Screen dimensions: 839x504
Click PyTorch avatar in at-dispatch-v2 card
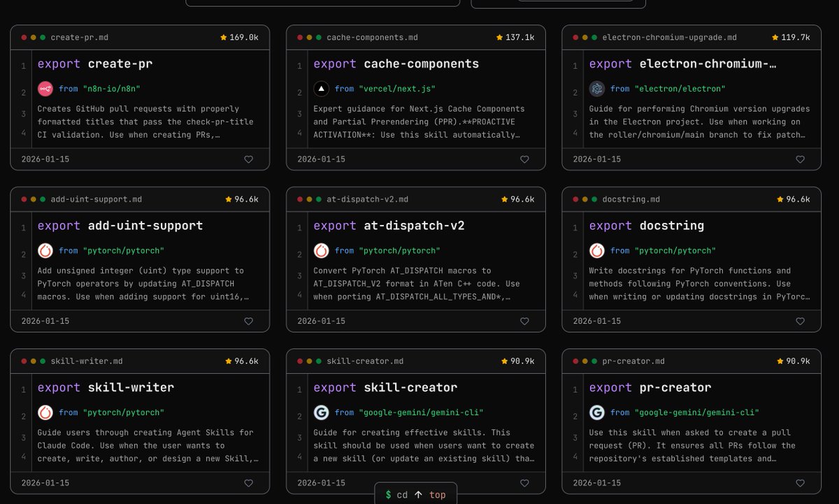tap(321, 251)
